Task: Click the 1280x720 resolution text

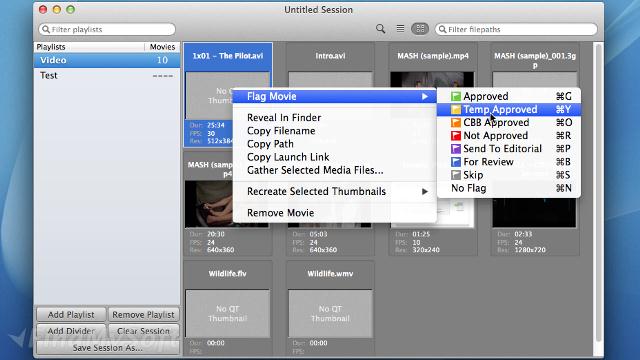Action: tap(530, 250)
